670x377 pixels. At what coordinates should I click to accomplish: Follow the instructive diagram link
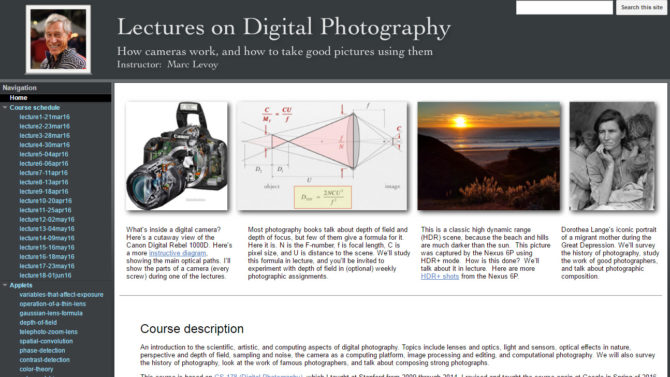coord(177,253)
